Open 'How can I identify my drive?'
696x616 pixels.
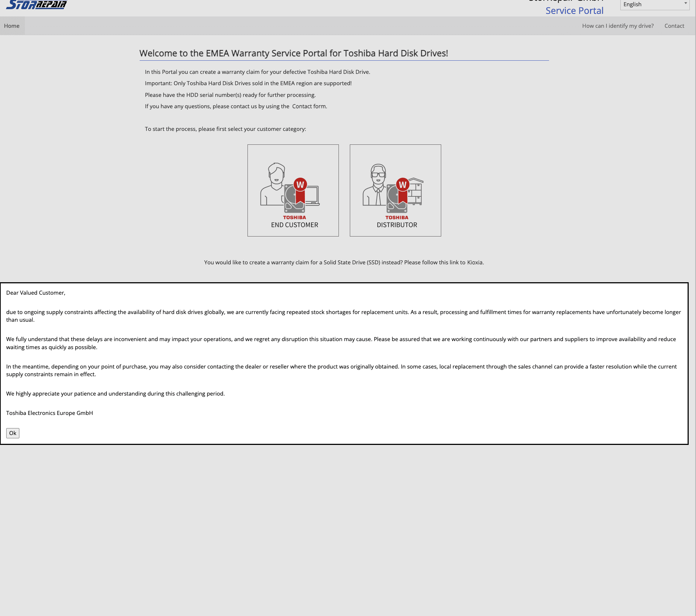point(618,26)
